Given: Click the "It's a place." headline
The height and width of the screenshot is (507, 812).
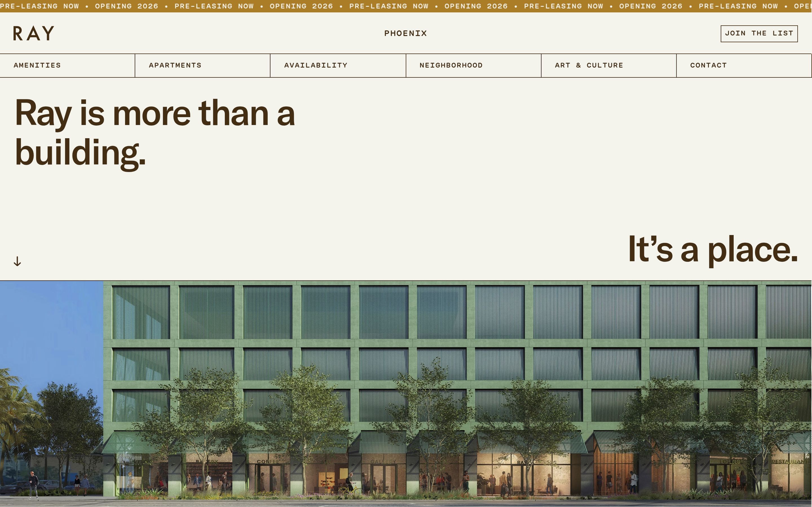Looking at the screenshot, I should (x=712, y=250).
